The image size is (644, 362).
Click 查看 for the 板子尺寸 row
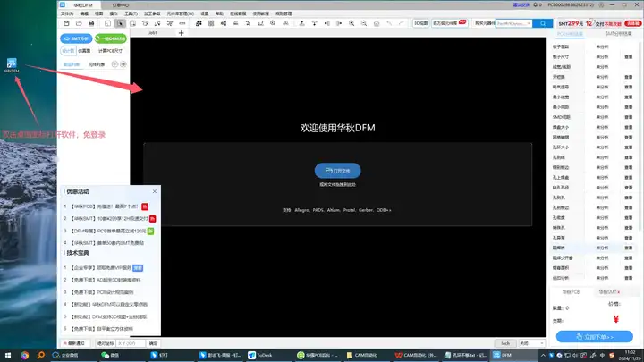(629, 56)
